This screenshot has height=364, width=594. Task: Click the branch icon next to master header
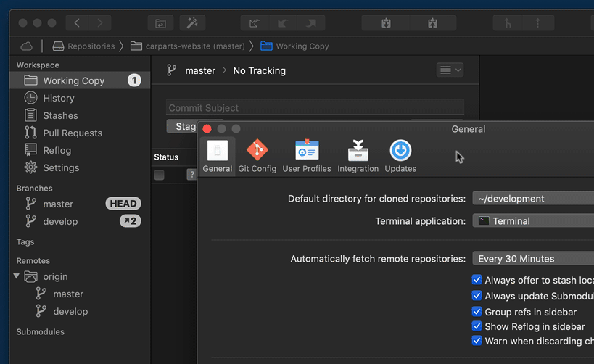pyautogui.click(x=172, y=70)
